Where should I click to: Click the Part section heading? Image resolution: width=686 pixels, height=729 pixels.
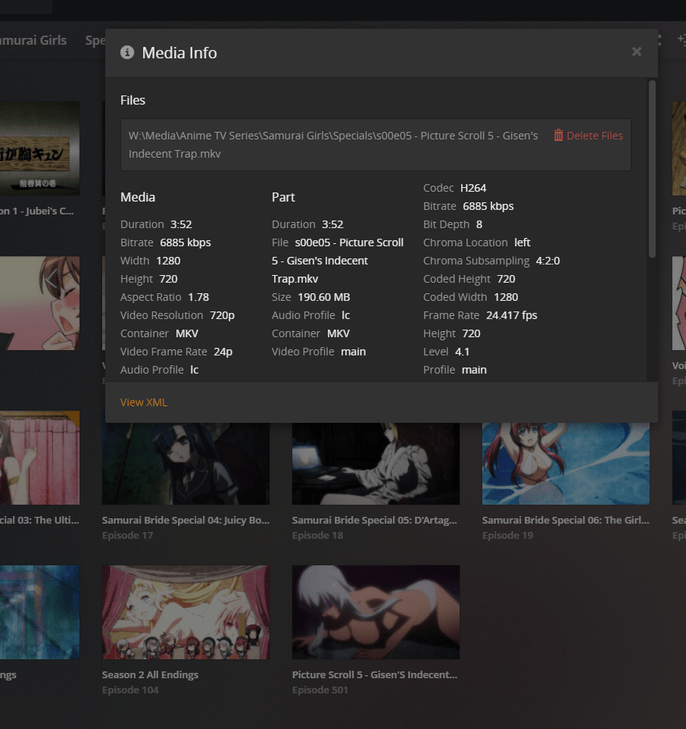(283, 197)
